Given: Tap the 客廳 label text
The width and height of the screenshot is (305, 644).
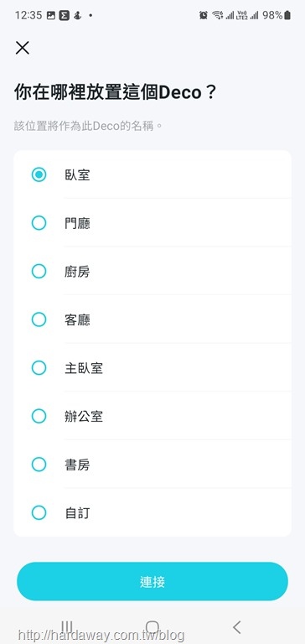Looking at the screenshot, I should (x=77, y=320).
